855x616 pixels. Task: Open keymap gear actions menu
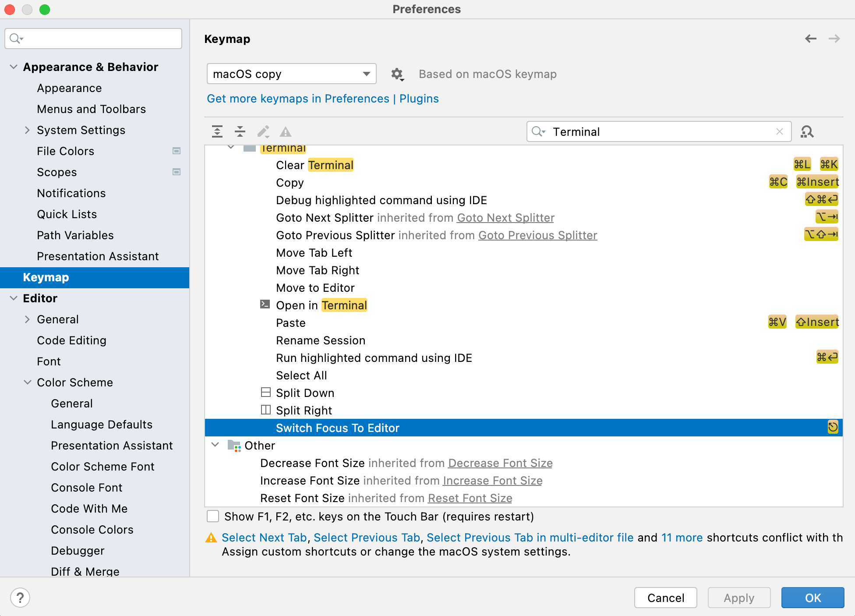coord(397,74)
